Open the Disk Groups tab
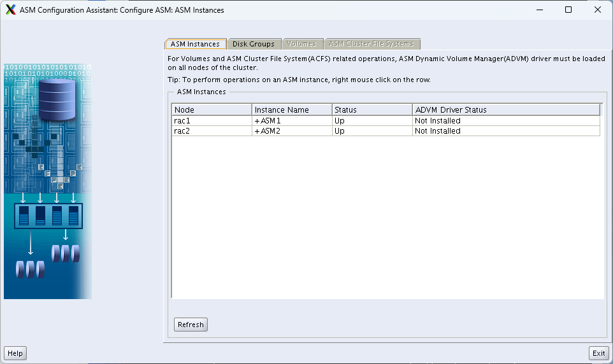 [254, 44]
